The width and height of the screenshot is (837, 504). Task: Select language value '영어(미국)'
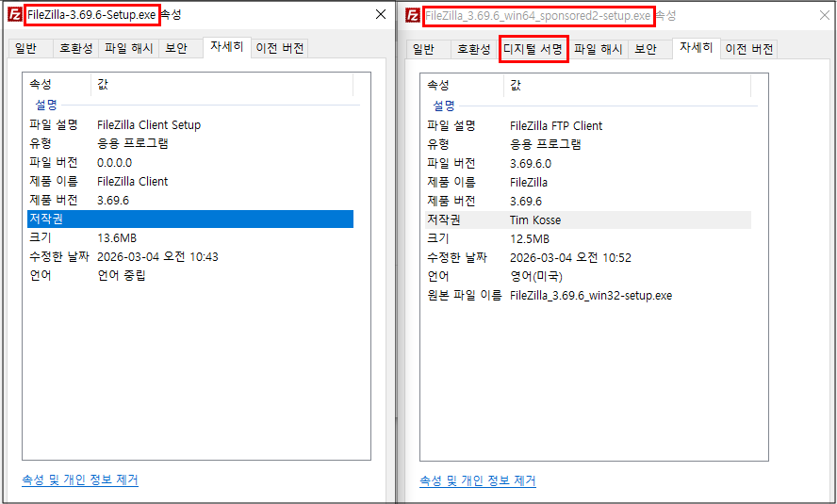(x=536, y=277)
